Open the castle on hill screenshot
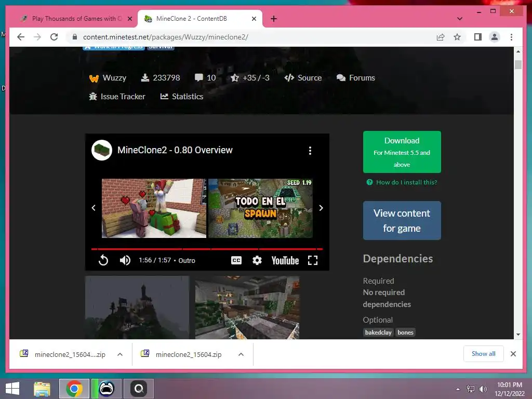This screenshot has height=399, width=532. pos(137,308)
